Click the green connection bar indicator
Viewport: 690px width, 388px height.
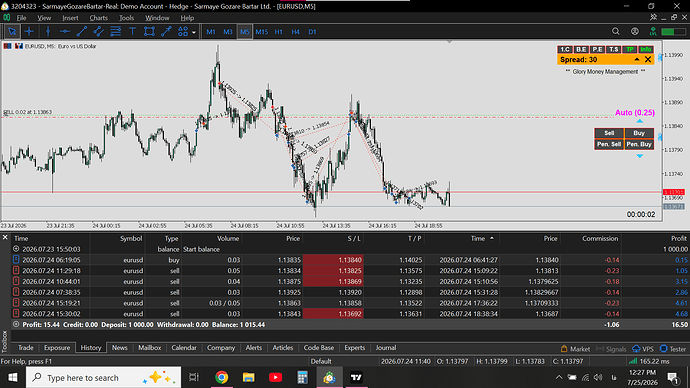coord(673,32)
